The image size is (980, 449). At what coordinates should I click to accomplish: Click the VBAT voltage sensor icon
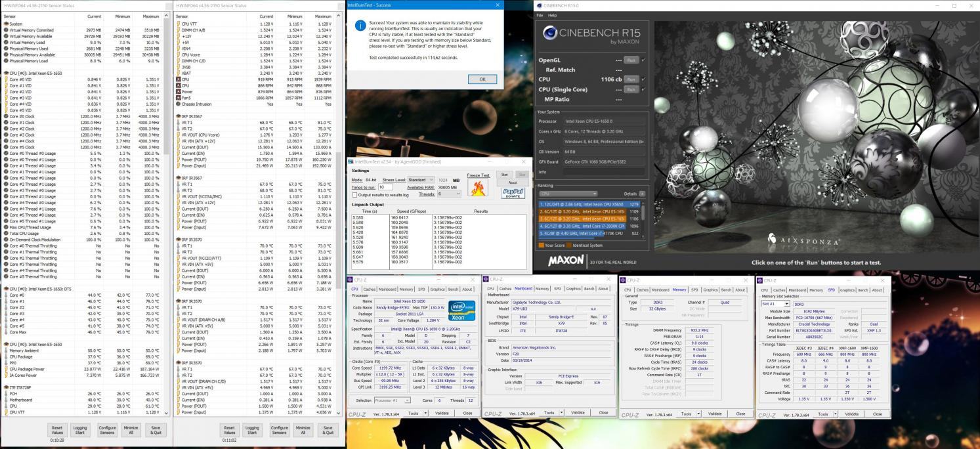pyautogui.click(x=179, y=73)
